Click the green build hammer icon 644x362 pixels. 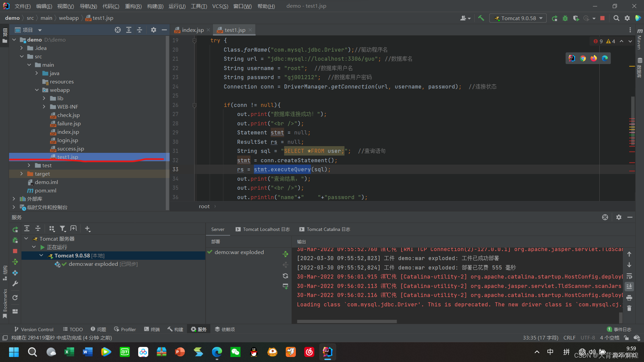[x=481, y=18]
